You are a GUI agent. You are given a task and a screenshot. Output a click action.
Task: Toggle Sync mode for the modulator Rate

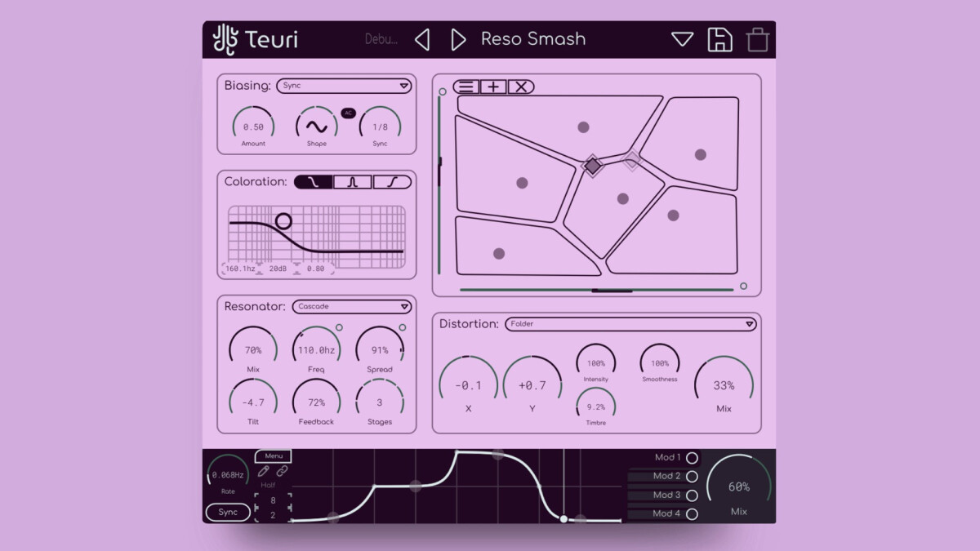pyautogui.click(x=227, y=512)
